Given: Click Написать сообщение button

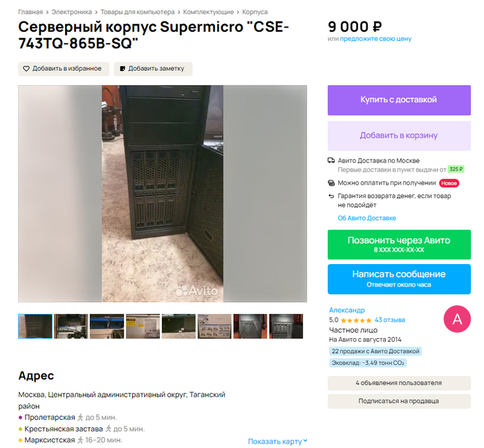Looking at the screenshot, I should (399, 279).
